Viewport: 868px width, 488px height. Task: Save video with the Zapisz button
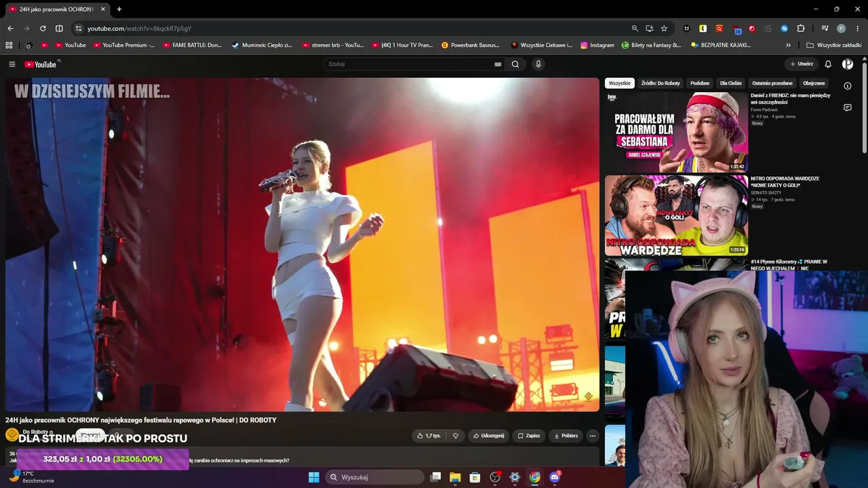coord(529,436)
